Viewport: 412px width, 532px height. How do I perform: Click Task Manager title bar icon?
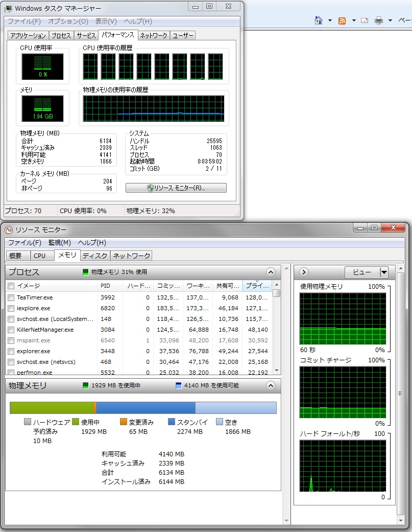(x=8, y=8)
